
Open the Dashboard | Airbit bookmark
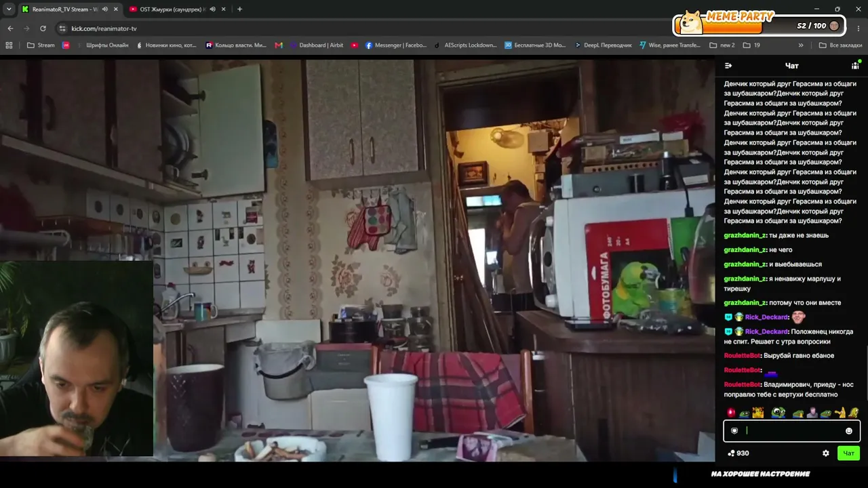click(317, 45)
